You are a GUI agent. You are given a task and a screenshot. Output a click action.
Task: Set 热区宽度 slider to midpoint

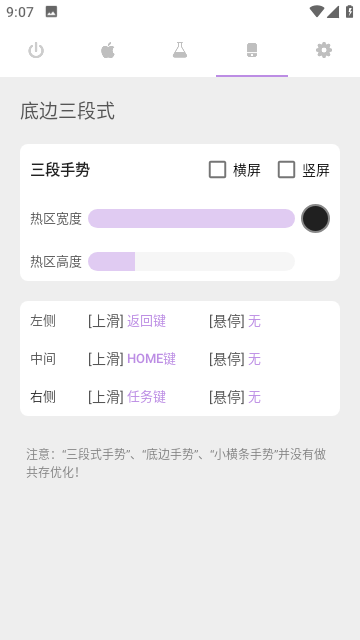click(191, 219)
